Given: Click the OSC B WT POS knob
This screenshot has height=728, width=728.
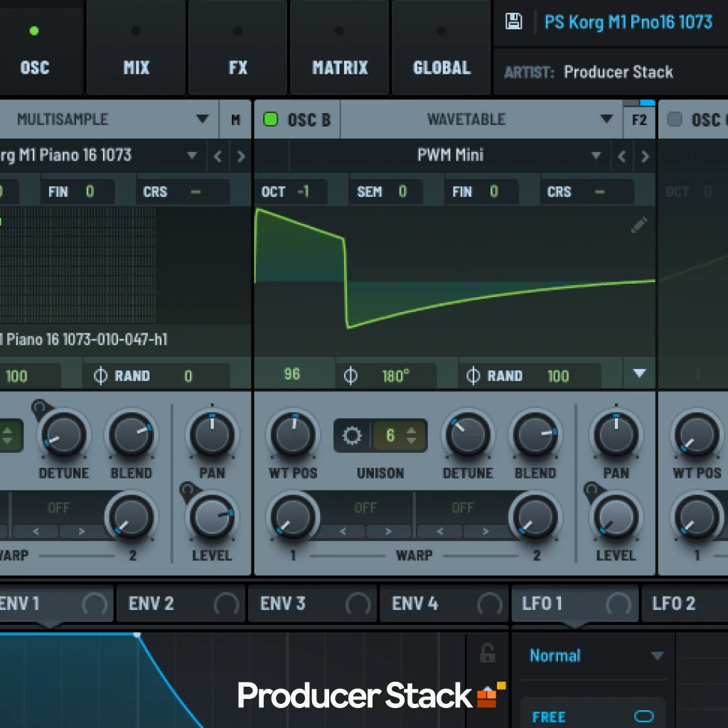Looking at the screenshot, I should coord(293,434).
